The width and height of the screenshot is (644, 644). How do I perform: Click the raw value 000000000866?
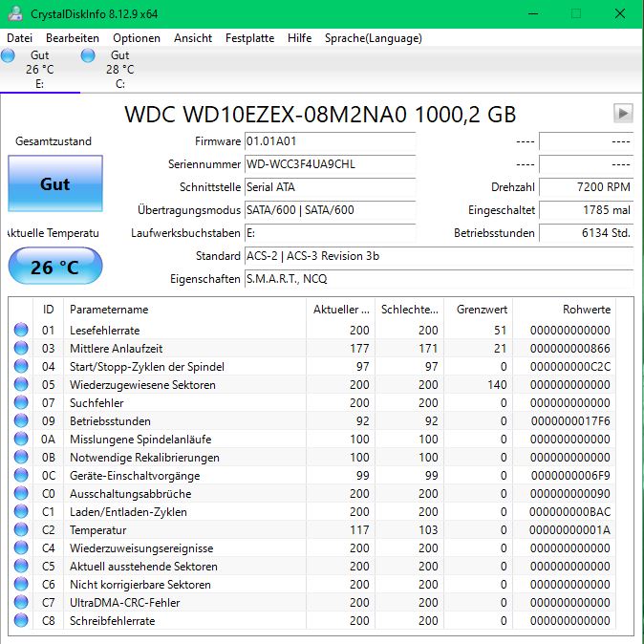point(570,349)
